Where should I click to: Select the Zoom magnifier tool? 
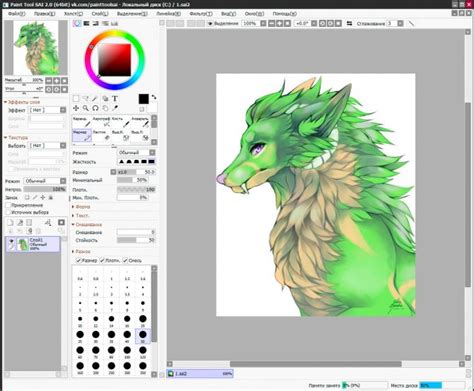(86, 108)
